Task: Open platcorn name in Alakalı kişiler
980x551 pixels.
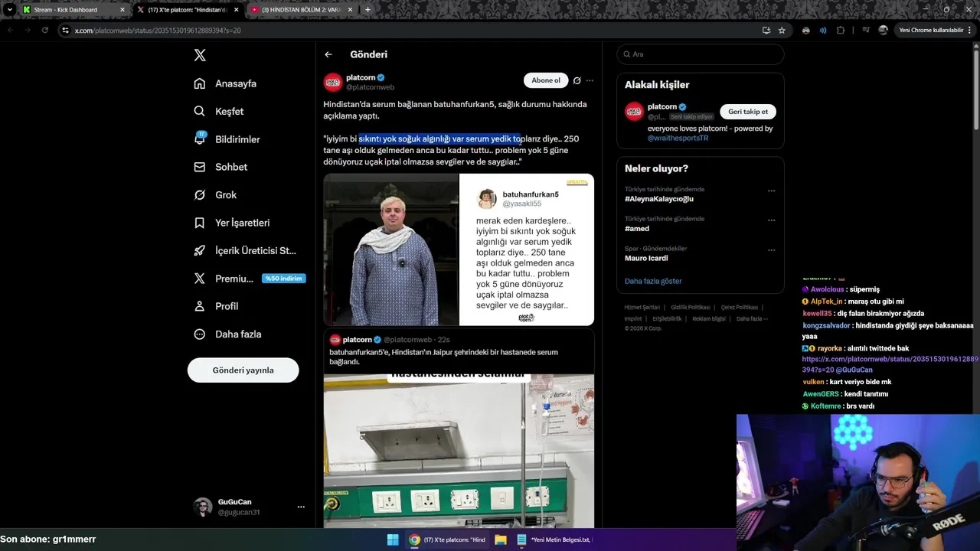Action: (x=662, y=106)
